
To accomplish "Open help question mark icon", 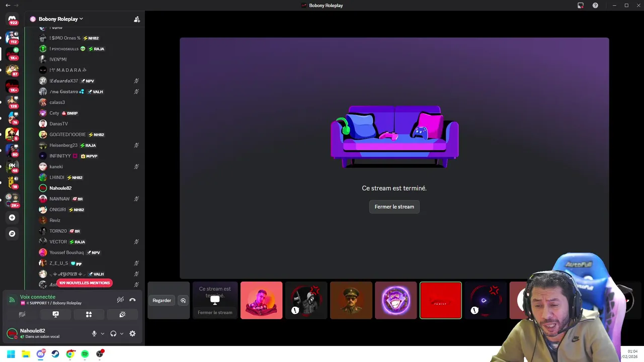I will click(x=596, y=5).
